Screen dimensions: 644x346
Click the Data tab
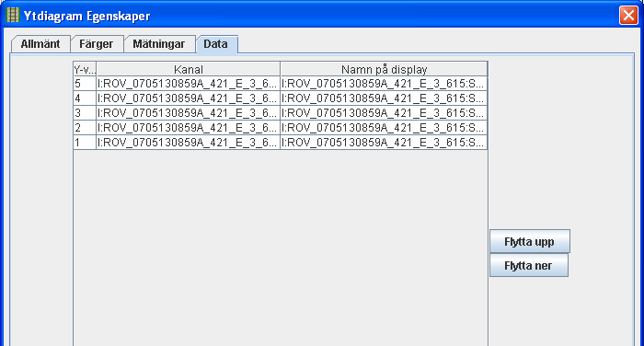216,44
